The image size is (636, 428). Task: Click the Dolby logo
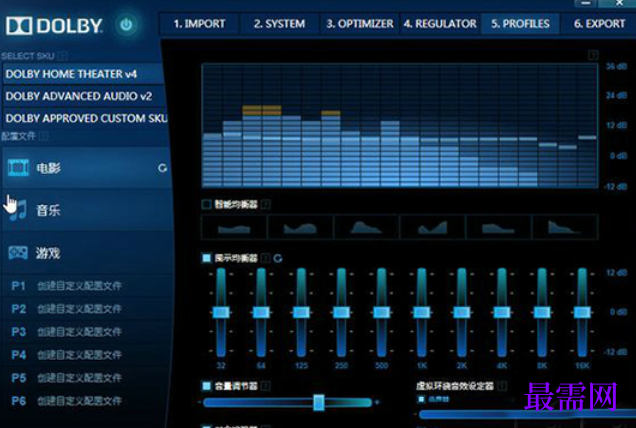click(54, 26)
